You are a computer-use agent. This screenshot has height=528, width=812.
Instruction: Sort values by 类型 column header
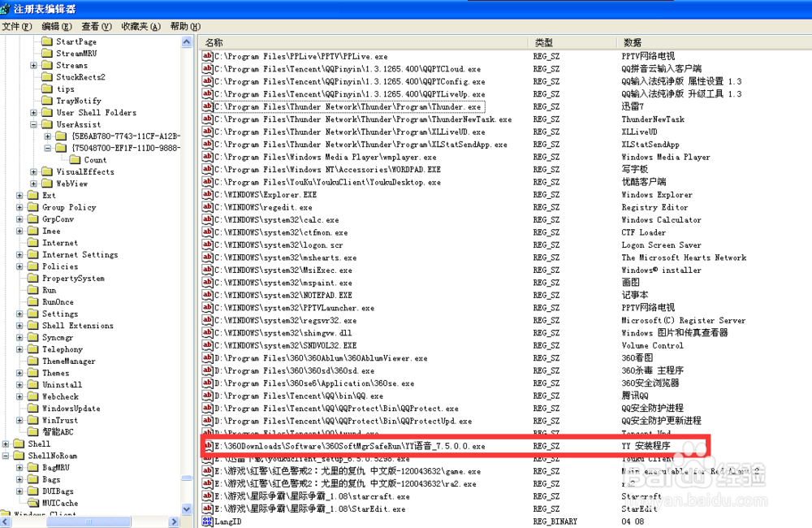click(x=572, y=42)
